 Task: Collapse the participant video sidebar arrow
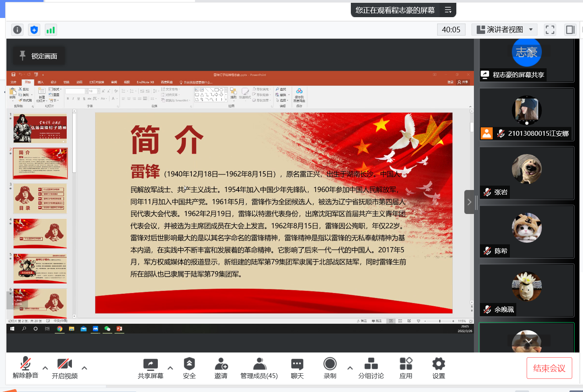point(469,202)
